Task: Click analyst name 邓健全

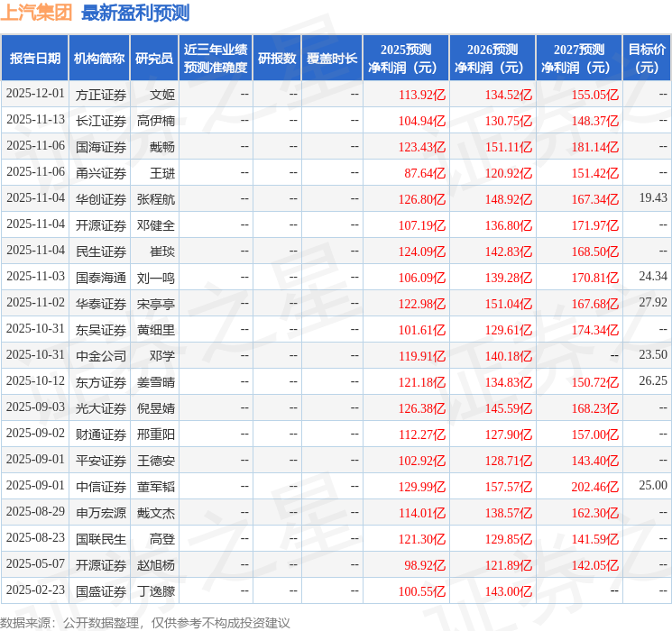Action: click(x=156, y=225)
